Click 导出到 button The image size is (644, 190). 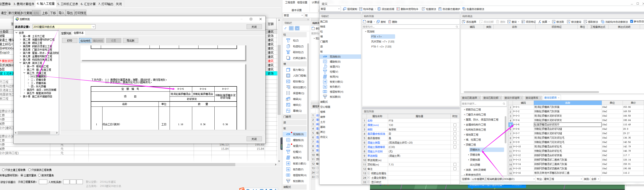coord(131,41)
